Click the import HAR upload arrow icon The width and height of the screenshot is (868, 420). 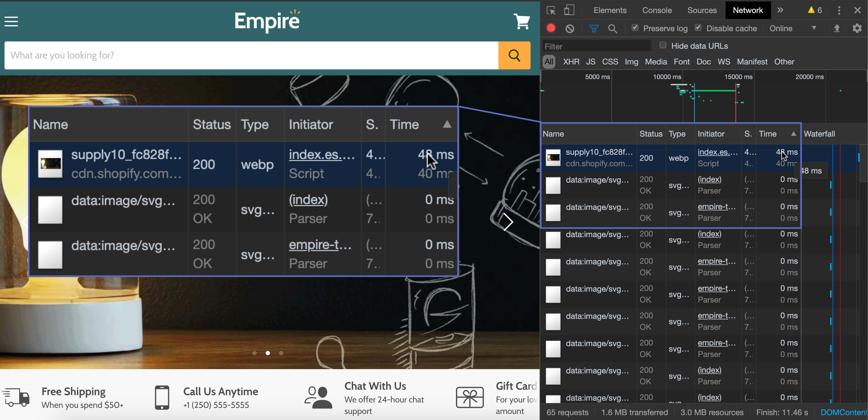click(836, 28)
